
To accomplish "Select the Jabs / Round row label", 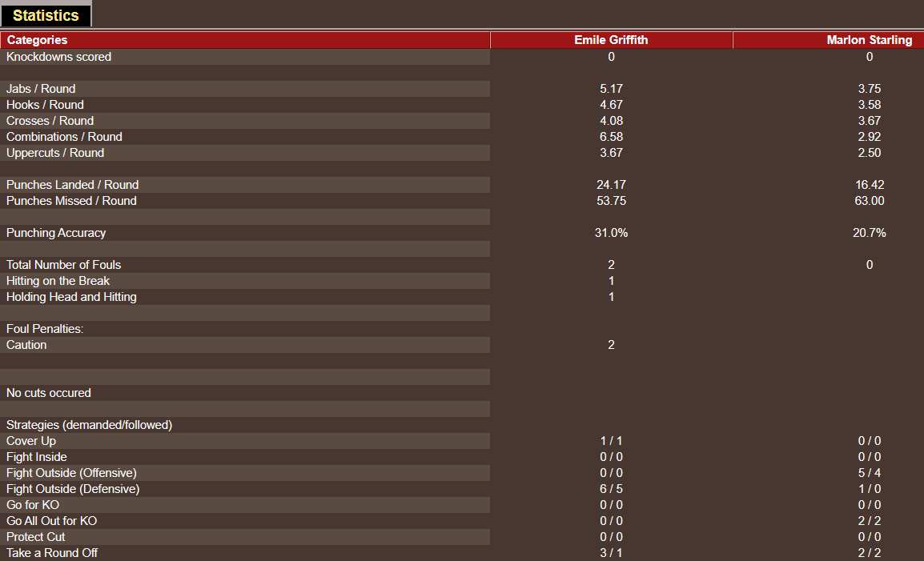I will 41,89.
